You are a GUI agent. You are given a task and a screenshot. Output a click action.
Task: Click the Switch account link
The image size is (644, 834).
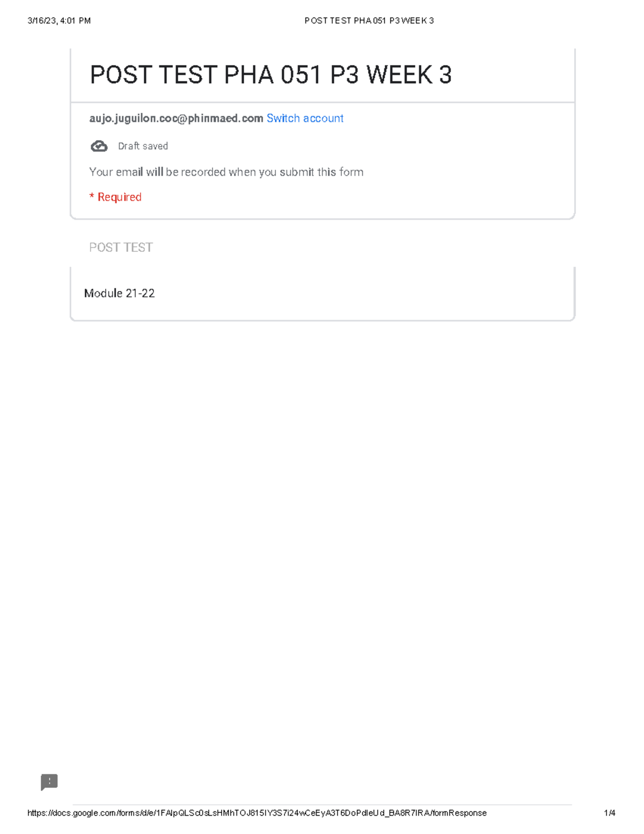305,119
